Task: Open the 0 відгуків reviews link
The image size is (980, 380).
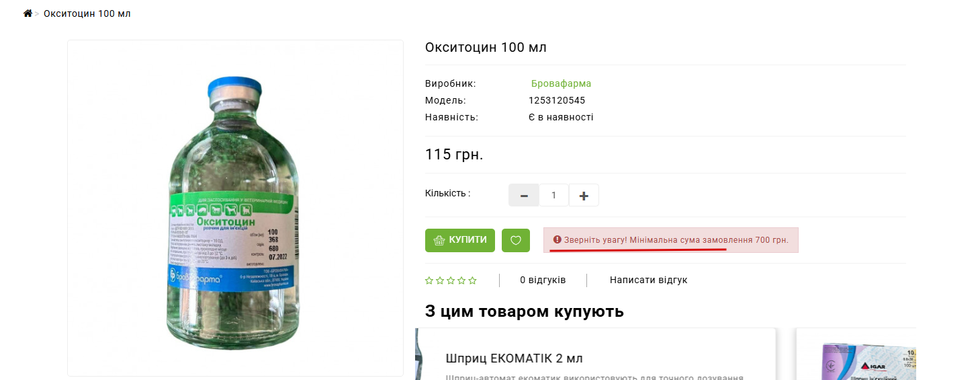Action: tap(543, 280)
